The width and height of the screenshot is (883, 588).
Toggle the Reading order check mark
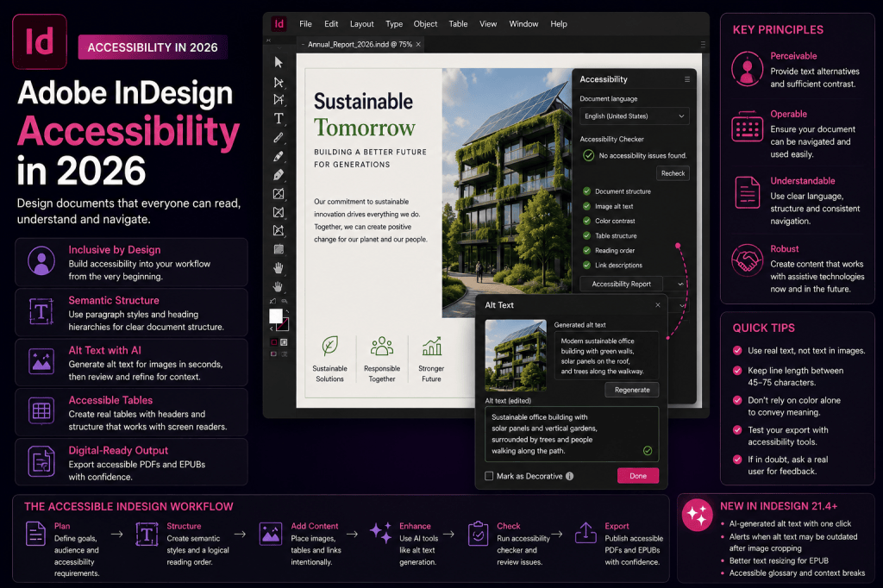(x=586, y=250)
